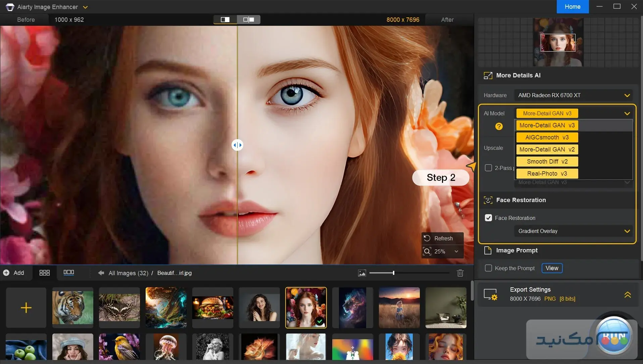The image size is (643, 364).
Task: Click the Refresh button in preview
Action: coord(442,238)
